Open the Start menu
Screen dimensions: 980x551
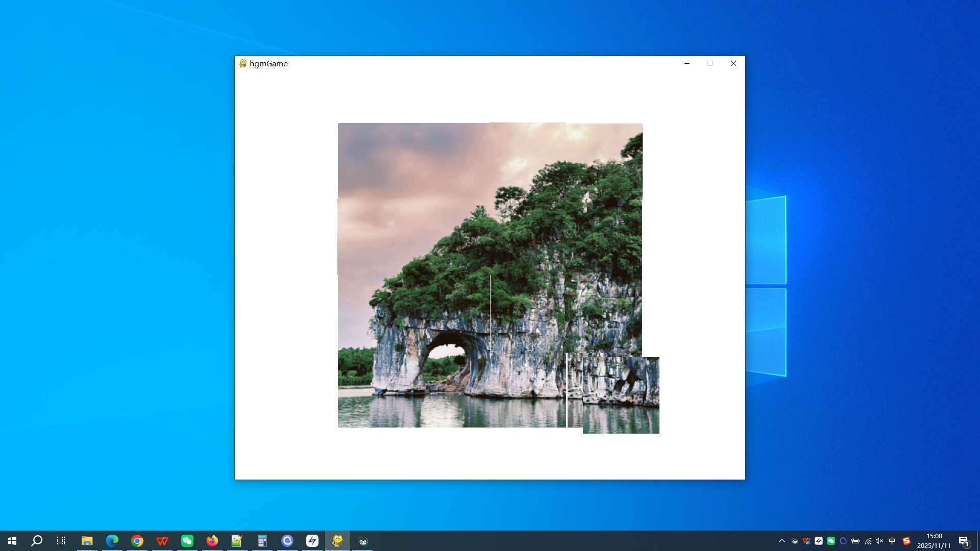11,541
